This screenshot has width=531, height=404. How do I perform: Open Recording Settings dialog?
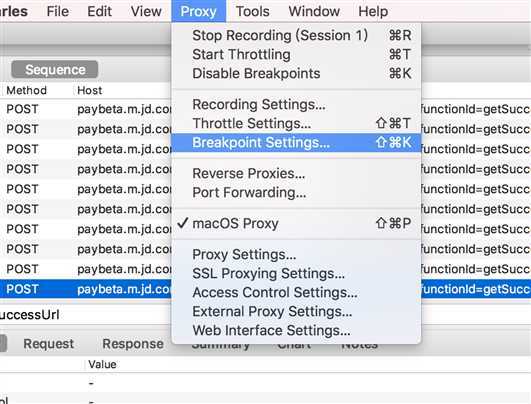click(296, 105)
